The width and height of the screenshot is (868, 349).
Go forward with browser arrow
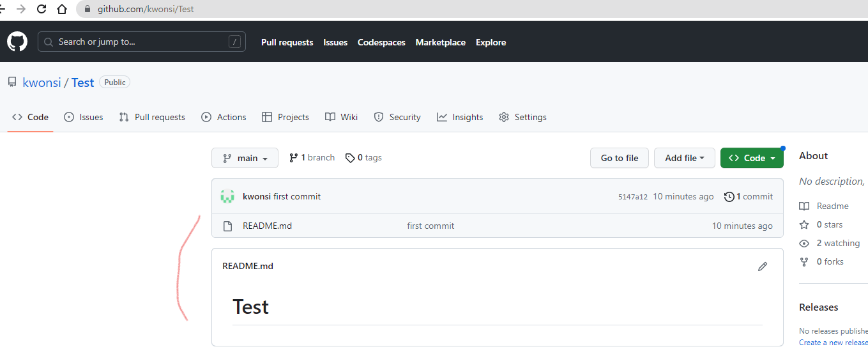tap(21, 9)
